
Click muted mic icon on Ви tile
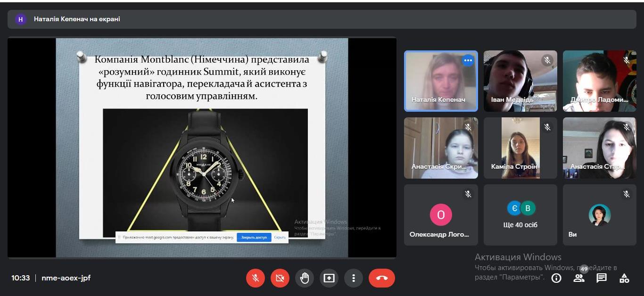click(x=627, y=194)
